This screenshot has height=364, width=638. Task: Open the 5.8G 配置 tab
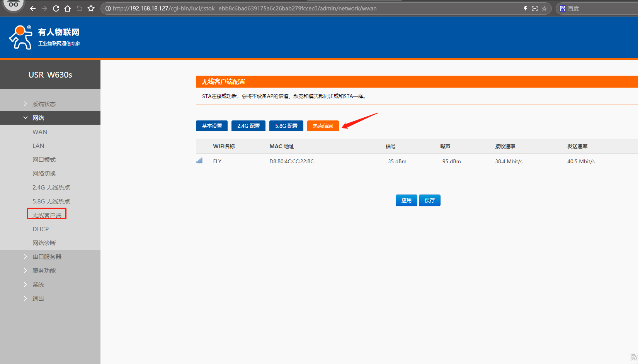286,126
